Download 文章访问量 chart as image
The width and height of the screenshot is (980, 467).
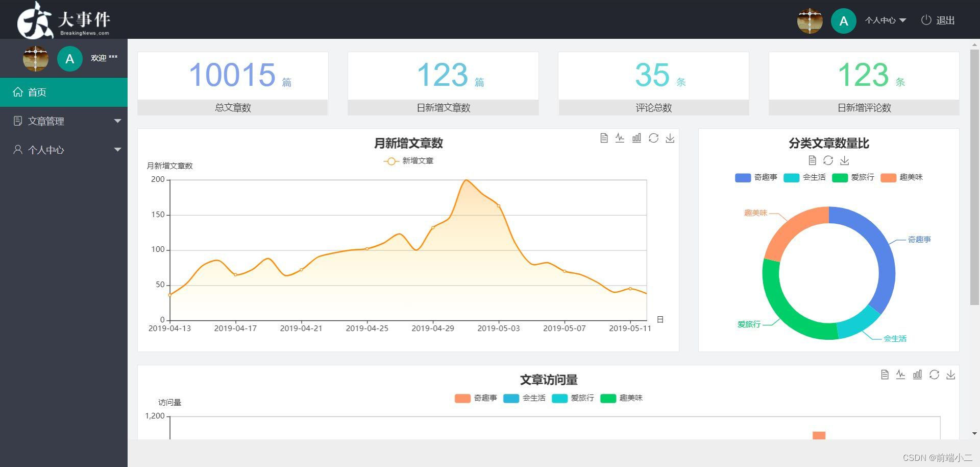click(x=951, y=375)
